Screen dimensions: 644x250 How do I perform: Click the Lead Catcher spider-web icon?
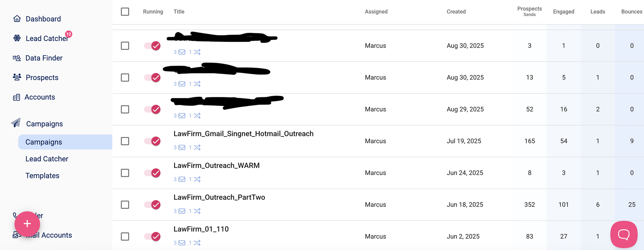click(x=17, y=38)
